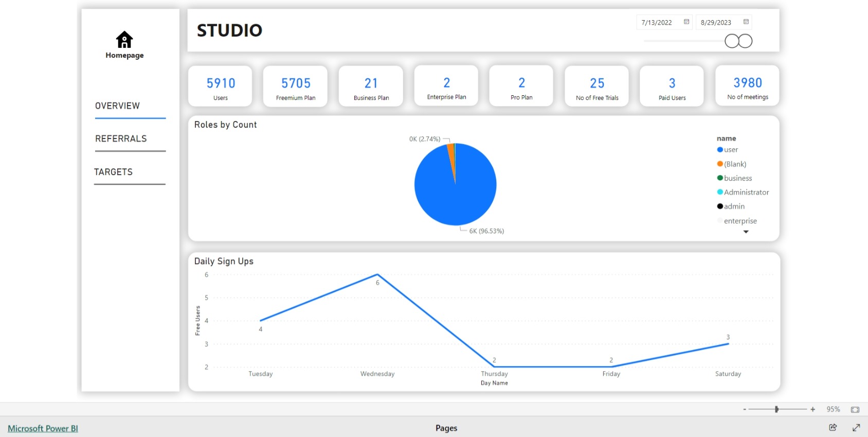The height and width of the screenshot is (437, 868).
Task: Open calendar picker for start date 7/13/2022
Action: 686,22
